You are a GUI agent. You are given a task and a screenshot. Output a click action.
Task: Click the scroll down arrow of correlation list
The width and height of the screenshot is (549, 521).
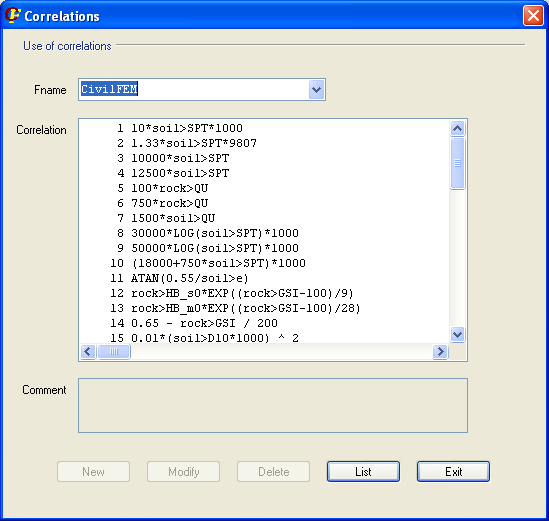coord(458,334)
